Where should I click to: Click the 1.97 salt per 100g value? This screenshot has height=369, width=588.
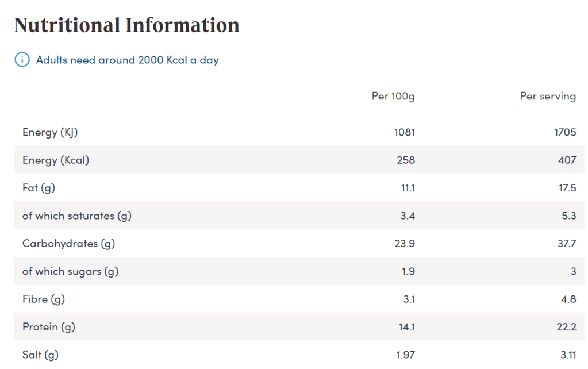405,355
